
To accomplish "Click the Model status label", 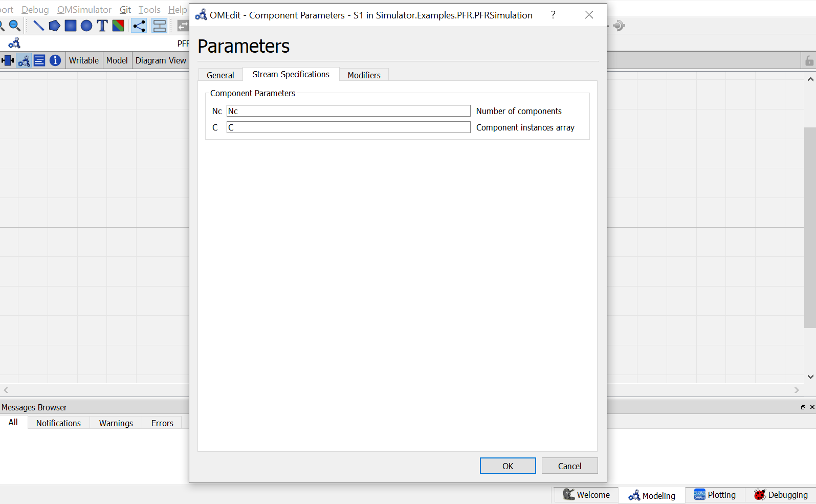I will tap(117, 60).
